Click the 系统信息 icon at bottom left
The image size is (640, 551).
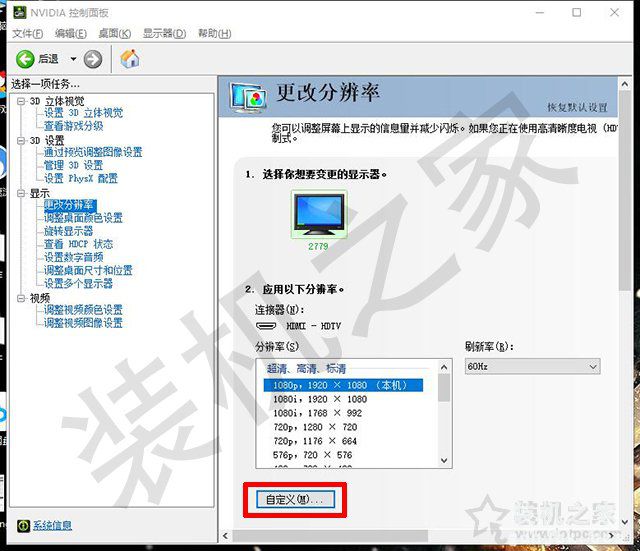pyautogui.click(x=23, y=526)
